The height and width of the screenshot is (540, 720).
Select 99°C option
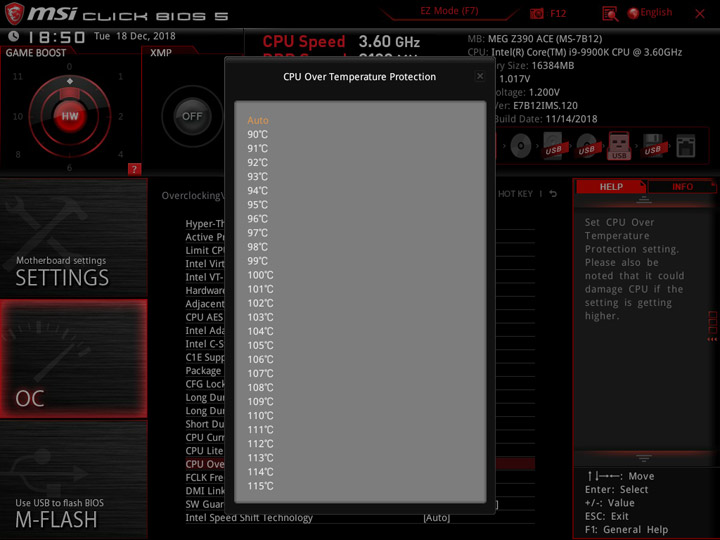(258, 261)
